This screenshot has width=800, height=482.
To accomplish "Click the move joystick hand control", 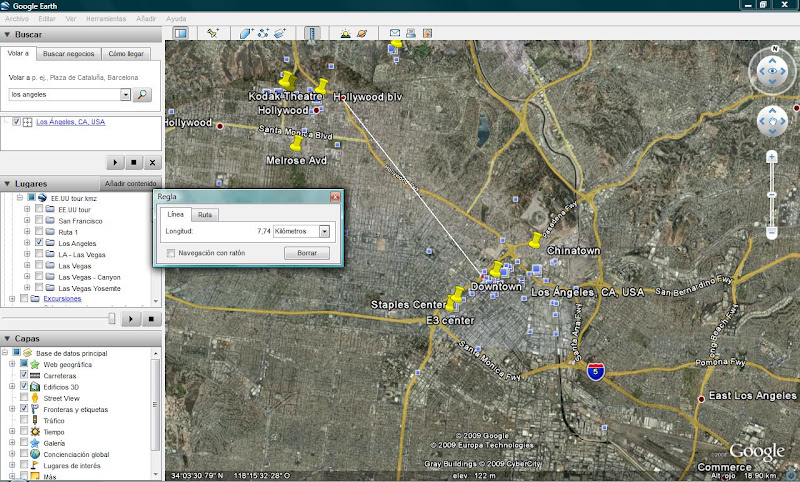I will click(x=772, y=121).
